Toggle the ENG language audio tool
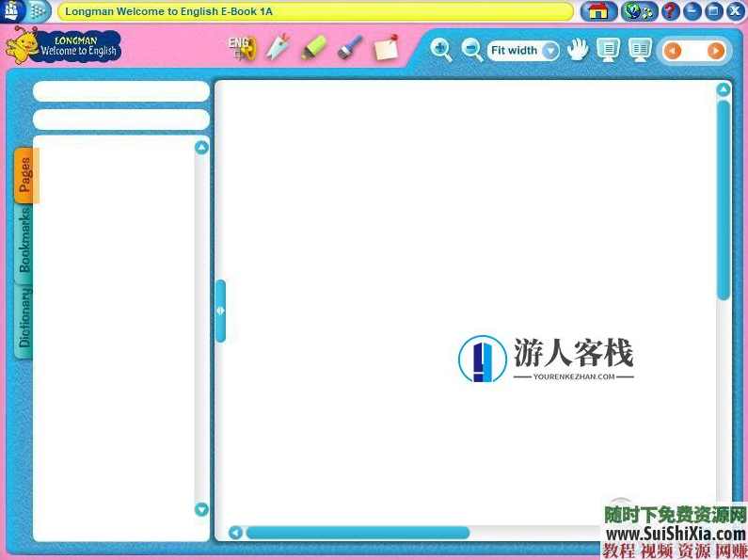The image size is (748, 560). [243, 49]
